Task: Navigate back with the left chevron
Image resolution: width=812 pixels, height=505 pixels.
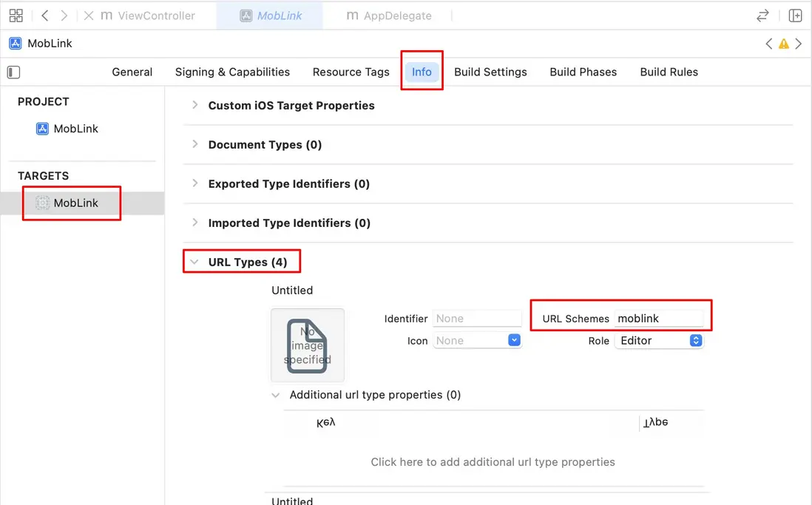Action: (x=46, y=16)
